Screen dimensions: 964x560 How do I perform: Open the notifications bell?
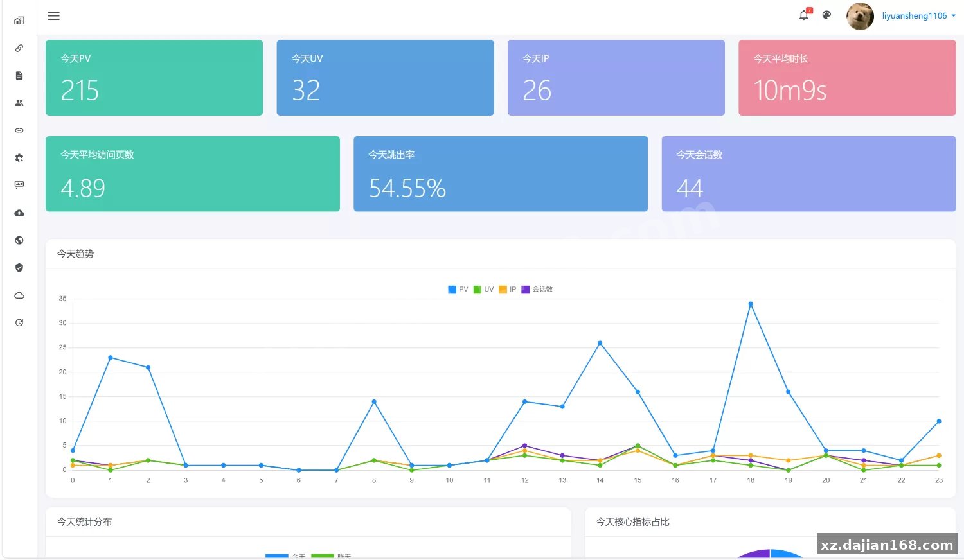tap(804, 15)
